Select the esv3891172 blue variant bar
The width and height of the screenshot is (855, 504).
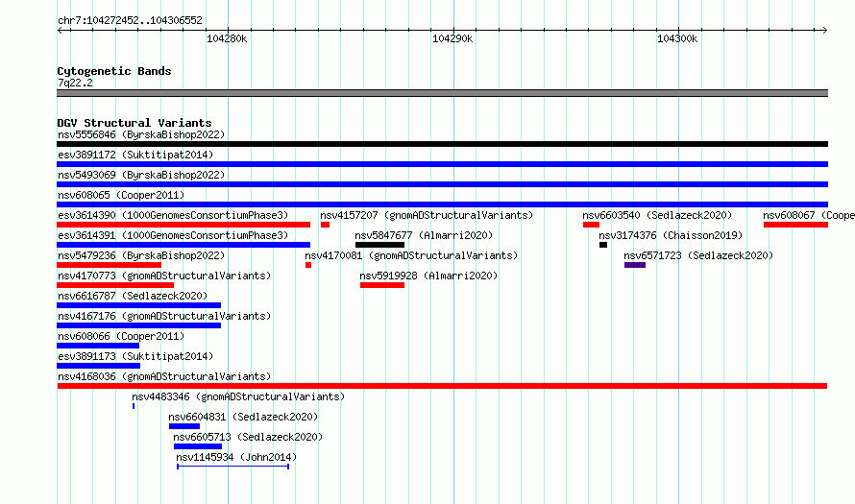tap(442, 164)
